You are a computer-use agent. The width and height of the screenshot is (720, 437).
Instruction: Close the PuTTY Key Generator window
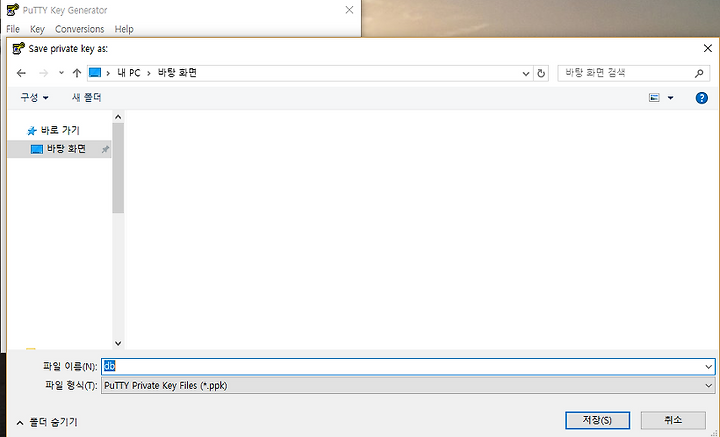(349, 10)
